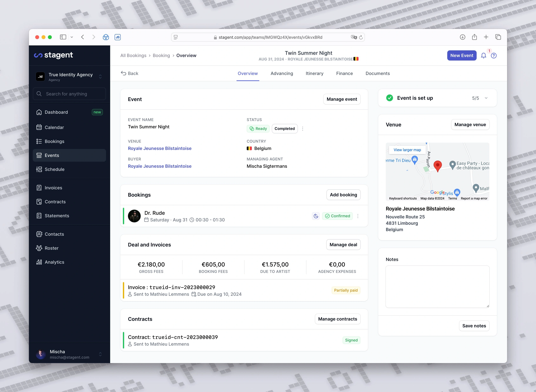536x392 pixels.
Task: Open the Royale Jeunesse Bilstaintoise venue link
Action: 160,148
